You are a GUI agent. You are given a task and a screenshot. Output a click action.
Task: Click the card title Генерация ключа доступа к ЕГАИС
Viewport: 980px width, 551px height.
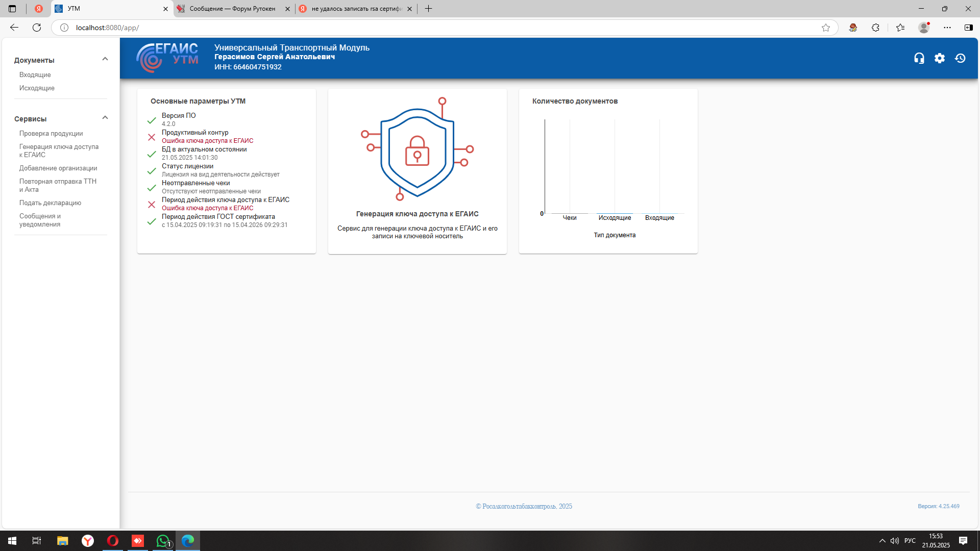(x=417, y=214)
